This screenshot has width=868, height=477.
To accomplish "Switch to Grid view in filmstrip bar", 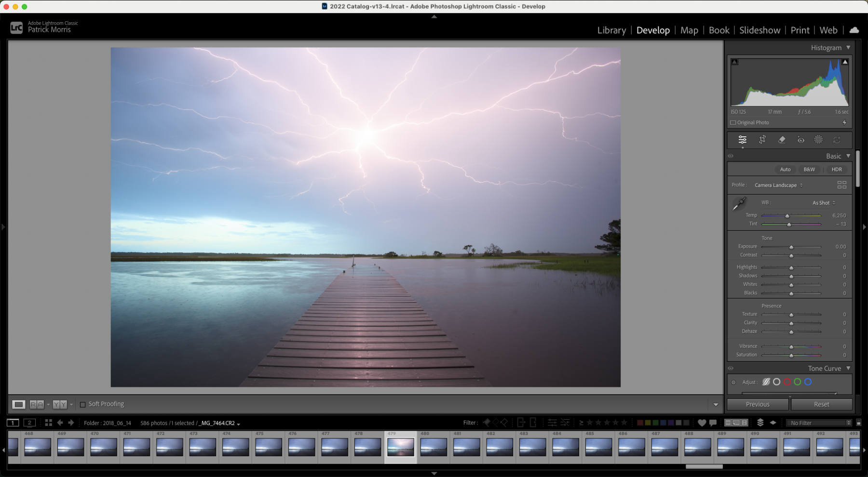I will click(48, 423).
